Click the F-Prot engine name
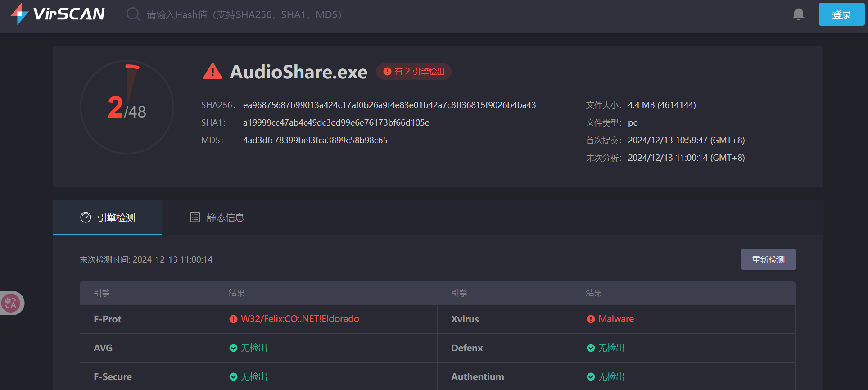Screen dimensions: 868x390 pos(107,319)
